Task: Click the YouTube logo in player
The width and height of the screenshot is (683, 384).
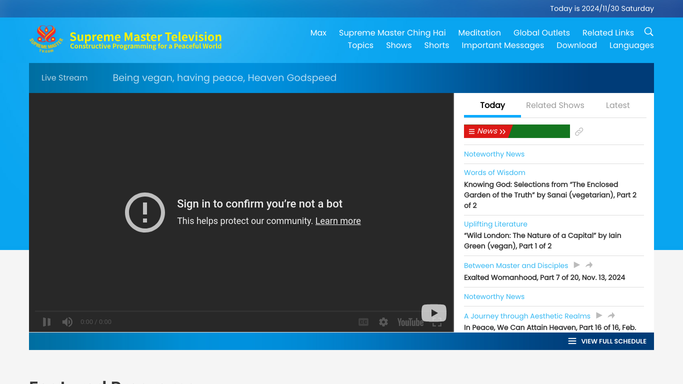Action: (x=410, y=322)
